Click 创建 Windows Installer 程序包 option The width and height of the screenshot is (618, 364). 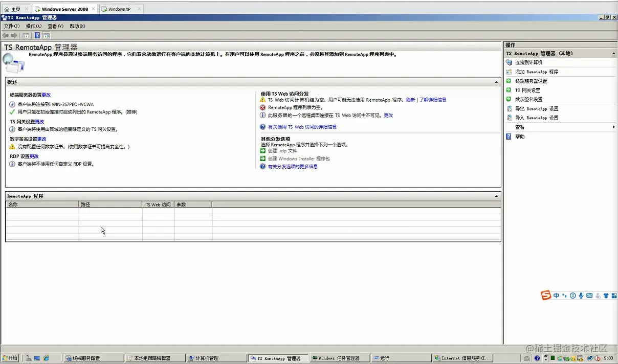point(299,159)
